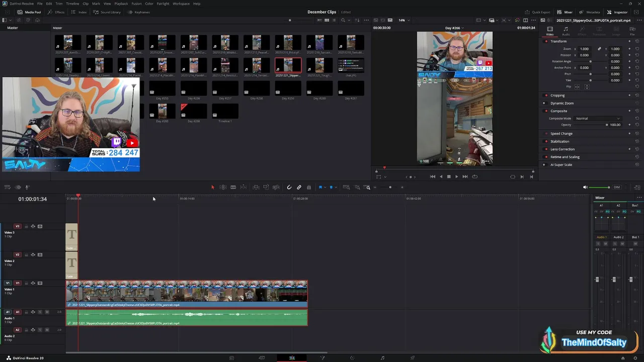Click the Flip Vertical icon
The width and height of the screenshot is (644, 362).
(587, 87)
